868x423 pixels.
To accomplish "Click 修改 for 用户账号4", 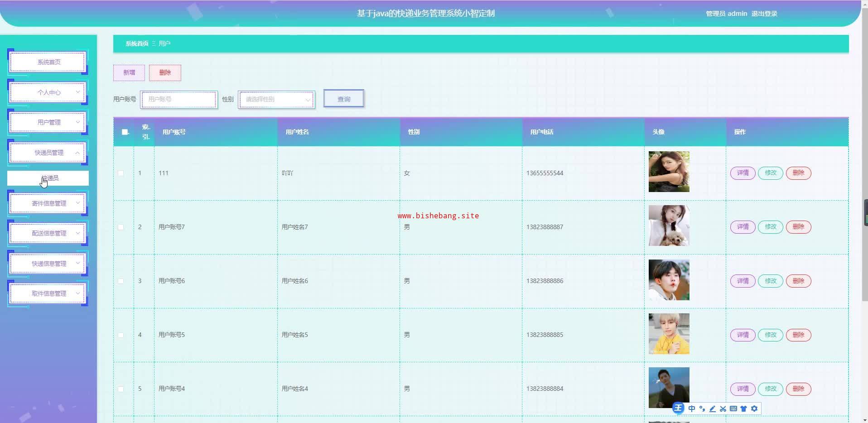I will (771, 389).
